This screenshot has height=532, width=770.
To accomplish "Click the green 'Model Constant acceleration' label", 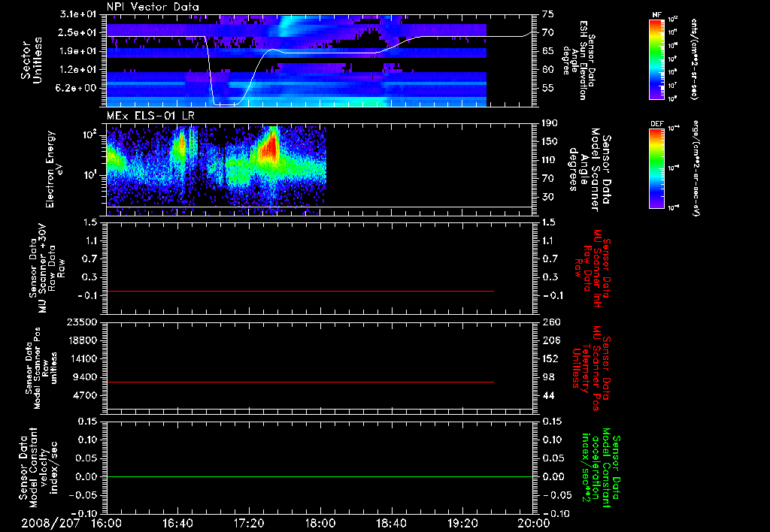I will click(x=601, y=468).
